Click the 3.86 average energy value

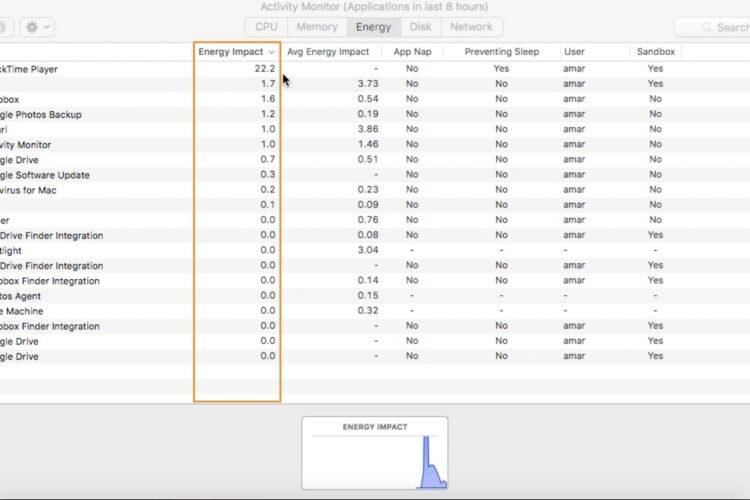tap(368, 129)
